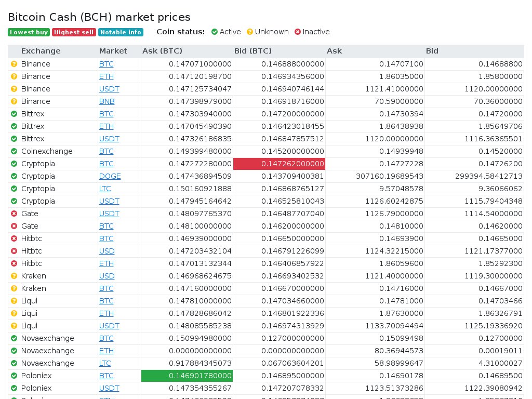This screenshot has width=532, height=399.
Task: Select Binance BNB ask 70.59000000
Action: (x=398, y=101)
